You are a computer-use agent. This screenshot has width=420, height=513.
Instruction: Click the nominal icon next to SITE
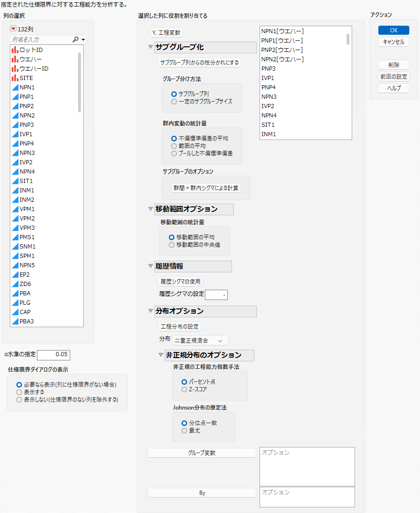(14, 78)
